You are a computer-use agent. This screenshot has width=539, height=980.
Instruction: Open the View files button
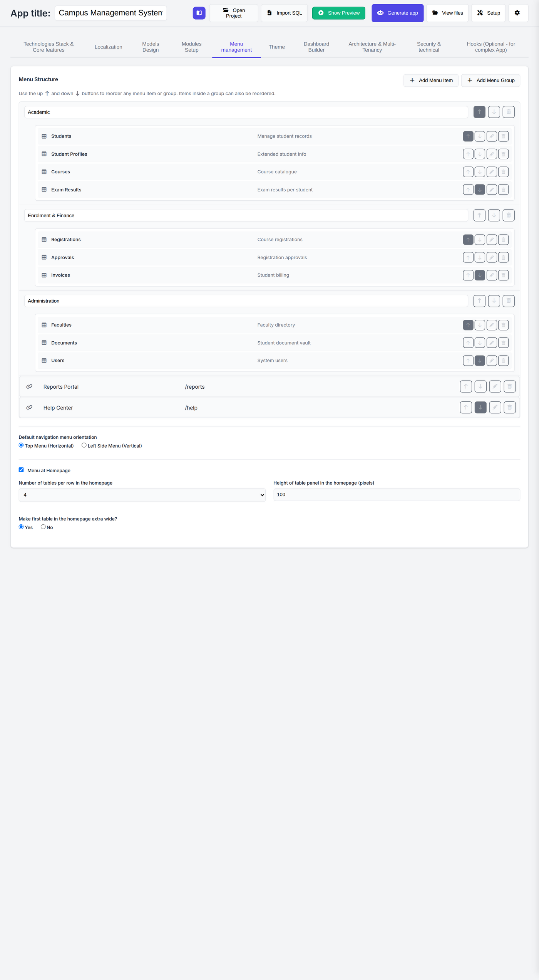[x=447, y=13]
